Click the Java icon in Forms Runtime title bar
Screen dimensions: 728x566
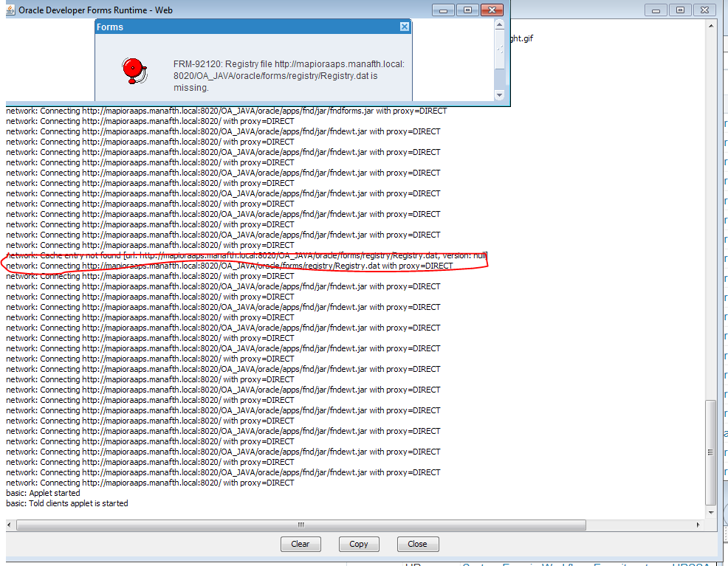pos(10,10)
